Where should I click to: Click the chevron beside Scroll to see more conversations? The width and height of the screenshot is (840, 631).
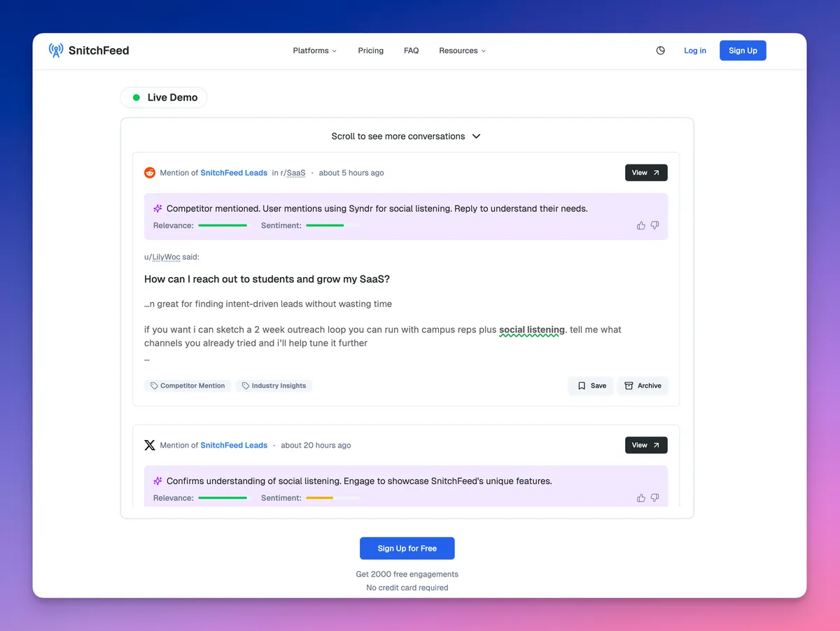click(x=477, y=136)
